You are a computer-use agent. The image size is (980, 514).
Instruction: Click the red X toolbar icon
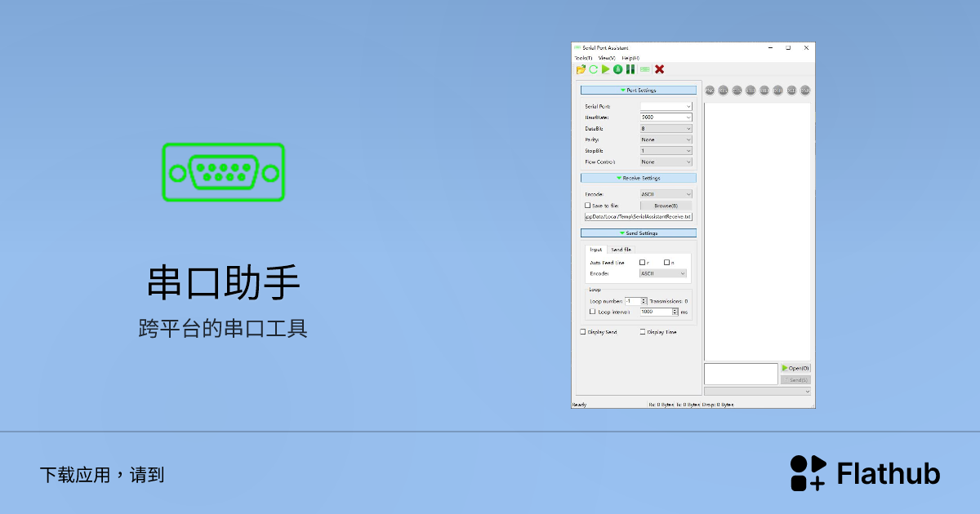pos(658,69)
